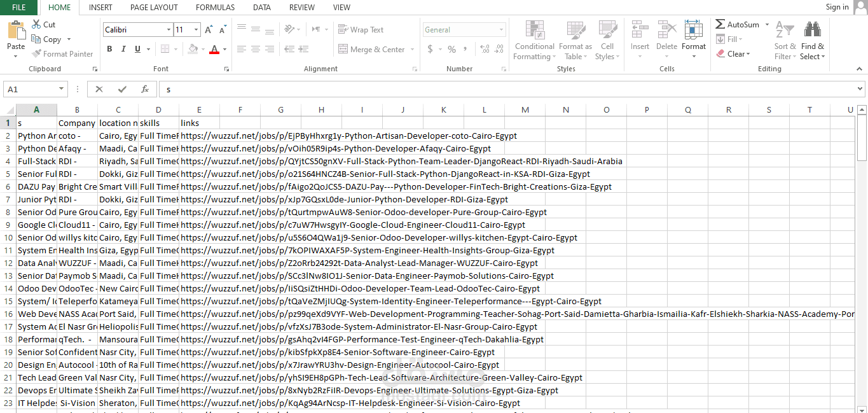The image size is (868, 413).
Task: Click the Sign in link
Action: pyautogui.click(x=837, y=7)
